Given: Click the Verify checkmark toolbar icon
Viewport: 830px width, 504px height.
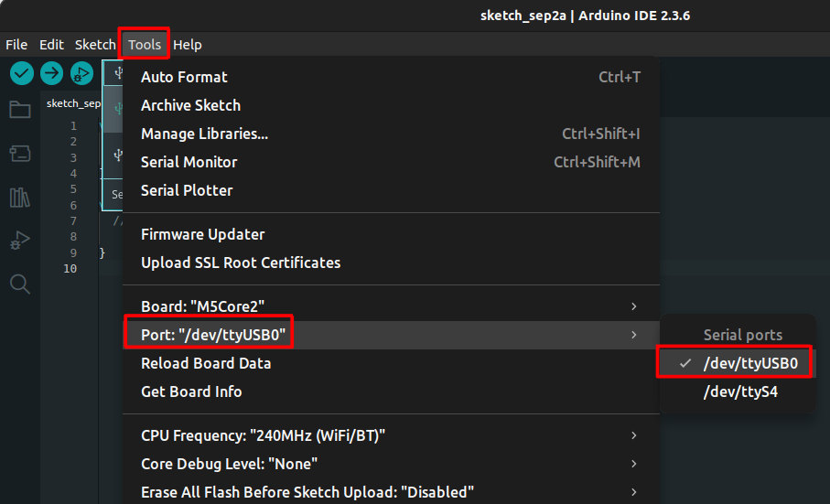Looking at the screenshot, I should point(22,73).
